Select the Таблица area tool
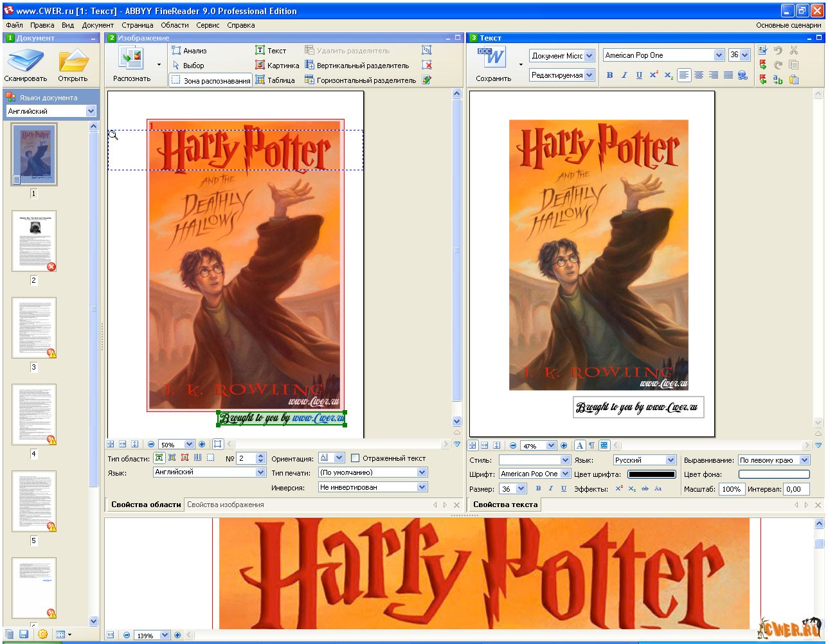 coord(275,80)
